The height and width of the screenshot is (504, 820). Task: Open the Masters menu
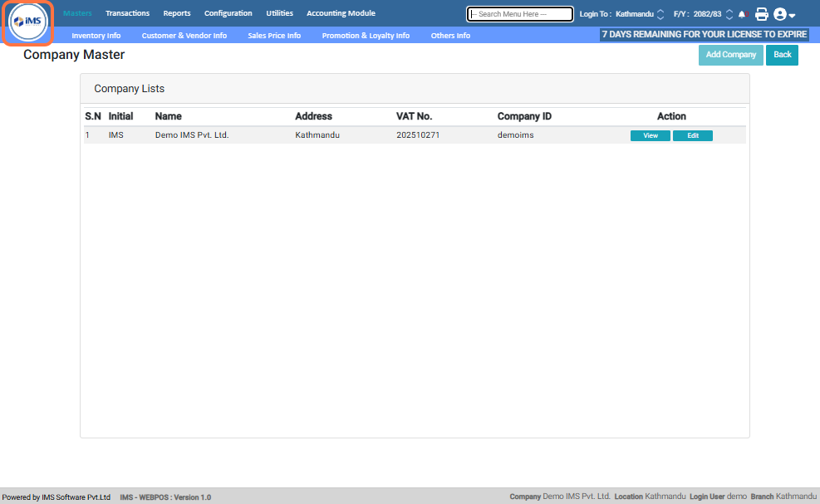pos(77,13)
